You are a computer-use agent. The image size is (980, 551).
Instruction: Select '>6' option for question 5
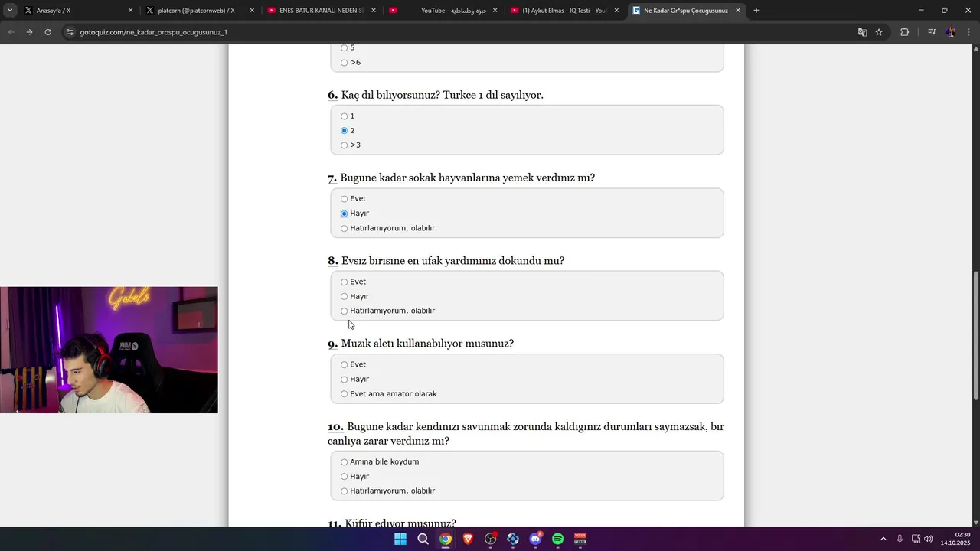coord(345,63)
